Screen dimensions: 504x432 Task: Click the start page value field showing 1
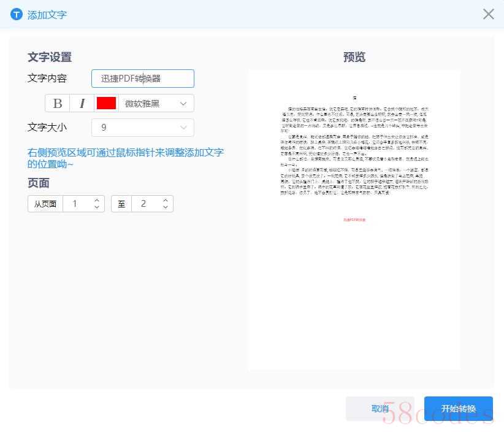(75, 204)
